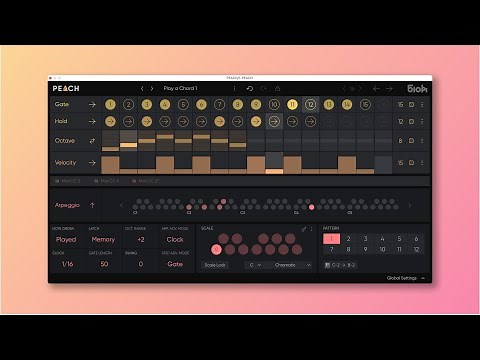The image size is (480, 360).
Task: Click the Velocity row direction arrow
Action: point(92,163)
